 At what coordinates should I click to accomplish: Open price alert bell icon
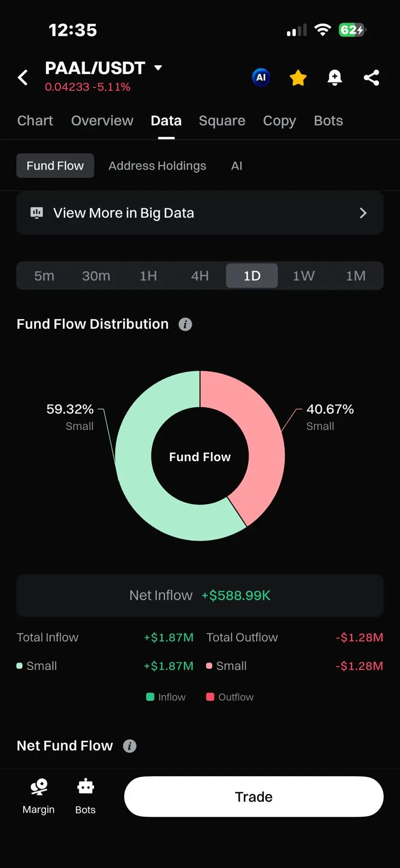tap(335, 77)
